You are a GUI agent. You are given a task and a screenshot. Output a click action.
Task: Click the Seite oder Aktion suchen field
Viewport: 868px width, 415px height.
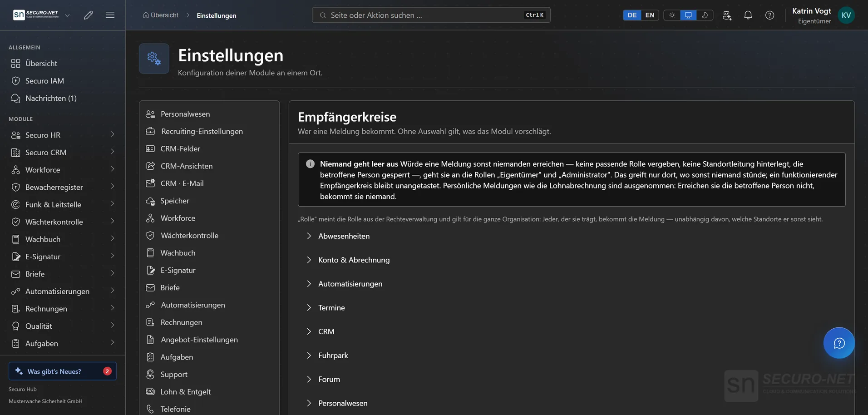pyautogui.click(x=431, y=15)
